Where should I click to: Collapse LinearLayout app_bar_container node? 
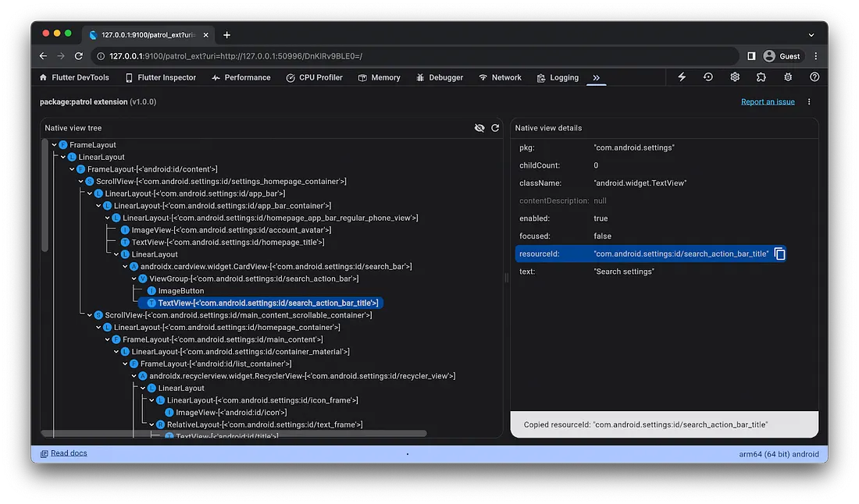coord(98,206)
